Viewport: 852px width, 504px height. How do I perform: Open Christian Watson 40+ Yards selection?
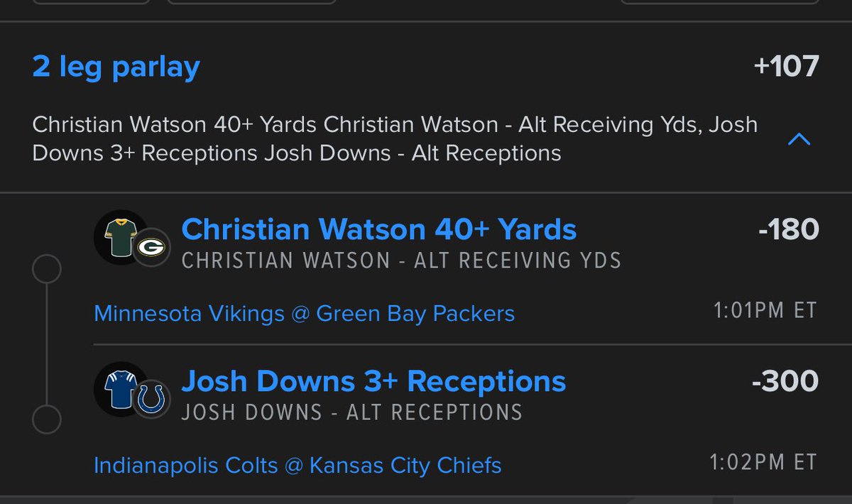[379, 229]
